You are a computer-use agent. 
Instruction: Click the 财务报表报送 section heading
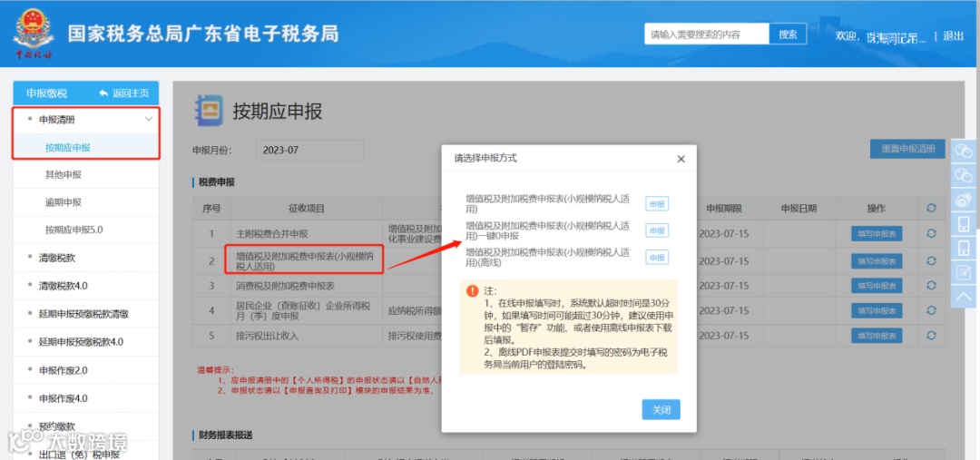pos(225,435)
